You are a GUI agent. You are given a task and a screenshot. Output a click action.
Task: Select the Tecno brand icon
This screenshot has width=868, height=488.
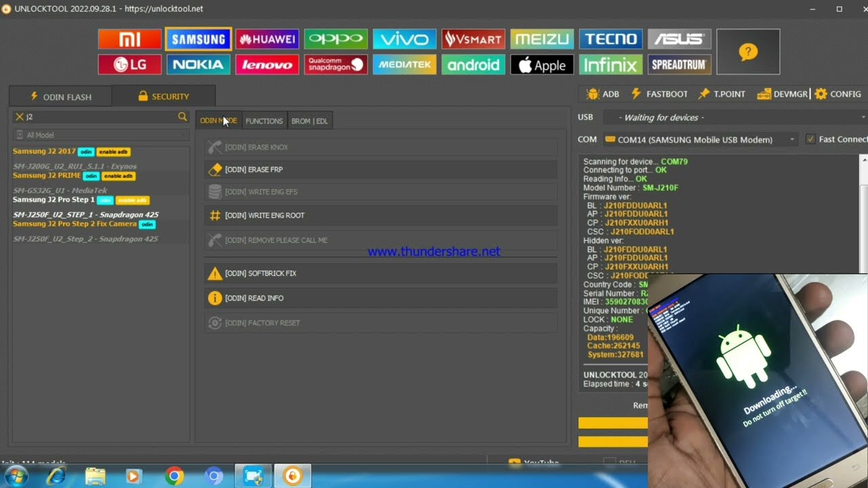tap(611, 39)
